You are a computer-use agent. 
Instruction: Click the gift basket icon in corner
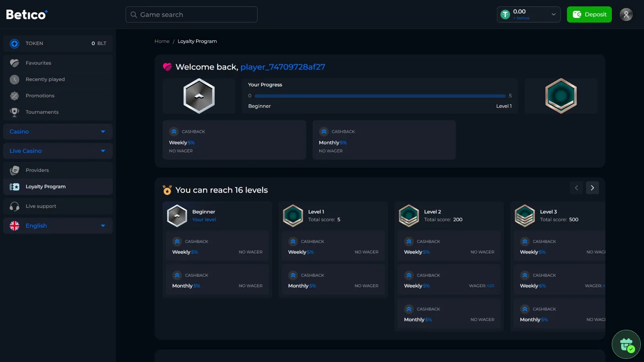tap(626, 344)
